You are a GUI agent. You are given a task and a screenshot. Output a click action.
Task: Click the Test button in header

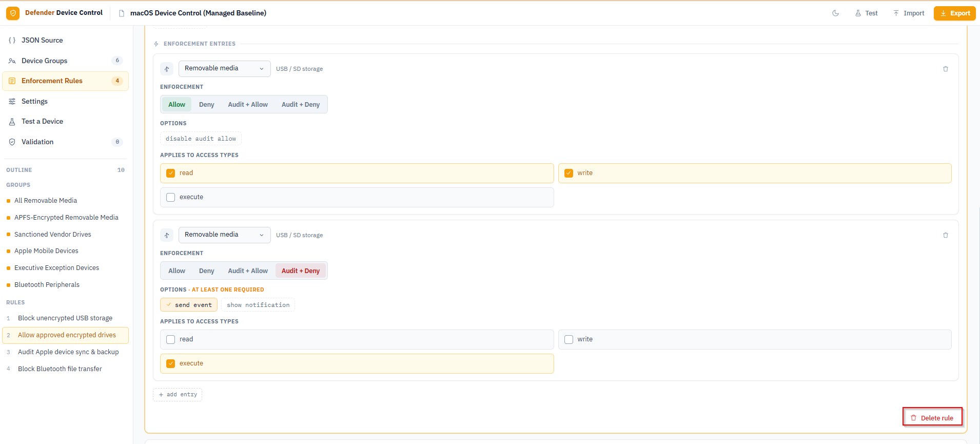click(x=866, y=13)
